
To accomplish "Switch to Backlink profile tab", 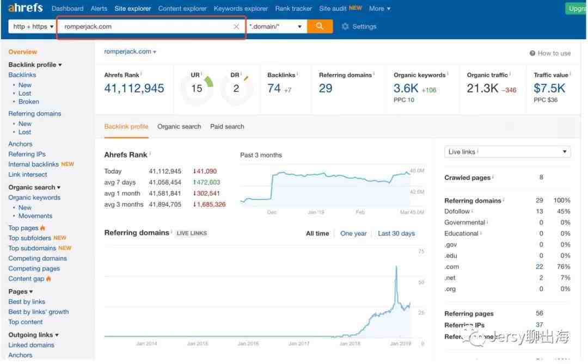I will pyautogui.click(x=126, y=127).
